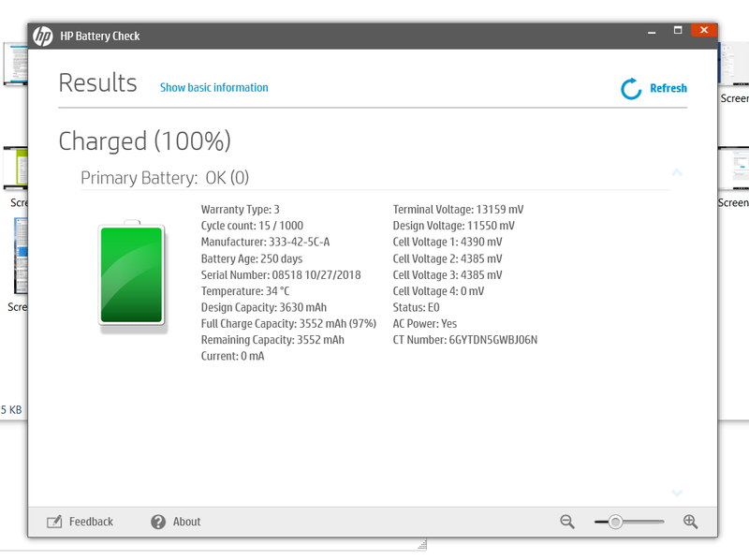This screenshot has width=749, height=560.
Task: Select Terminal Voltage: 13159 mV text
Action: (x=458, y=209)
